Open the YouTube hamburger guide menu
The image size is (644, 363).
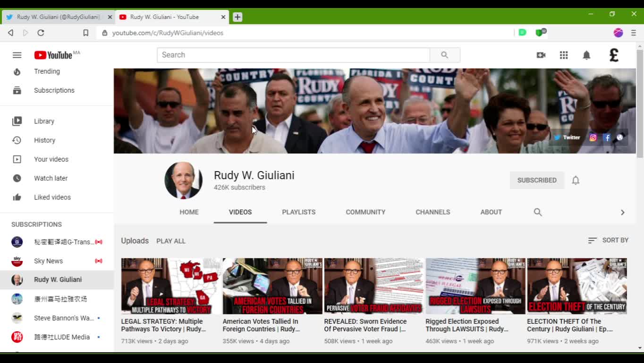pos(17,55)
